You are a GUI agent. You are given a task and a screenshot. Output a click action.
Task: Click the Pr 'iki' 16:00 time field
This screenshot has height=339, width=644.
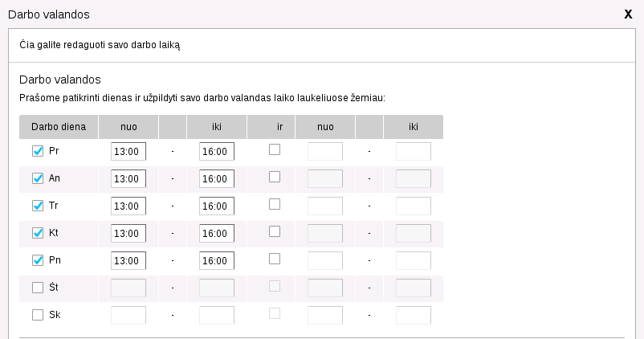pos(217,152)
